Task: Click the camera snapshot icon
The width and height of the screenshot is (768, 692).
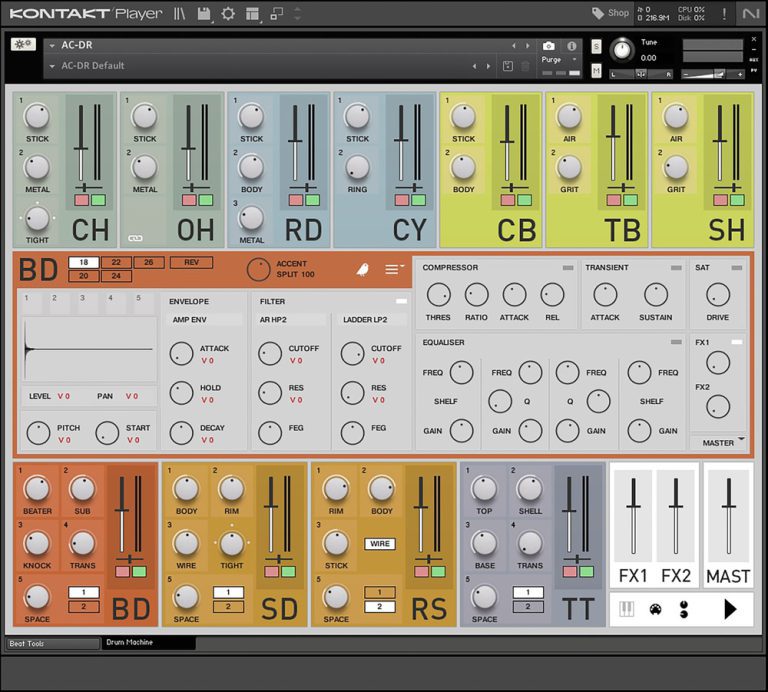Action: tap(548, 46)
